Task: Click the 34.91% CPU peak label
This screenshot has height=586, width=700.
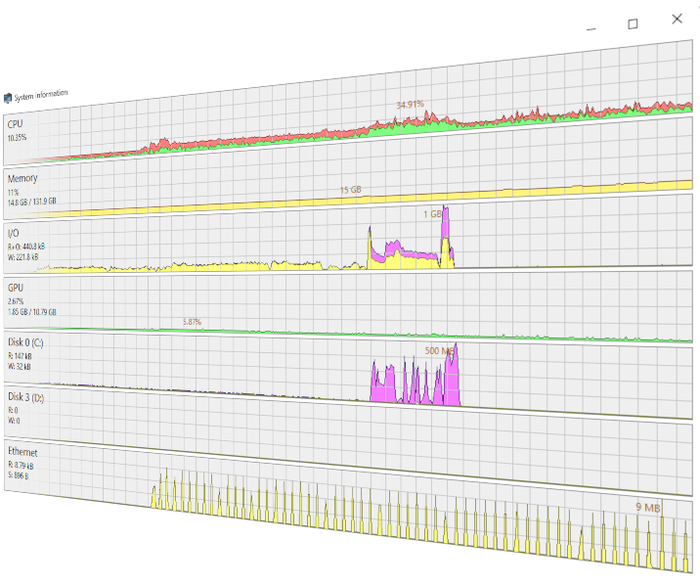Action: [x=410, y=104]
